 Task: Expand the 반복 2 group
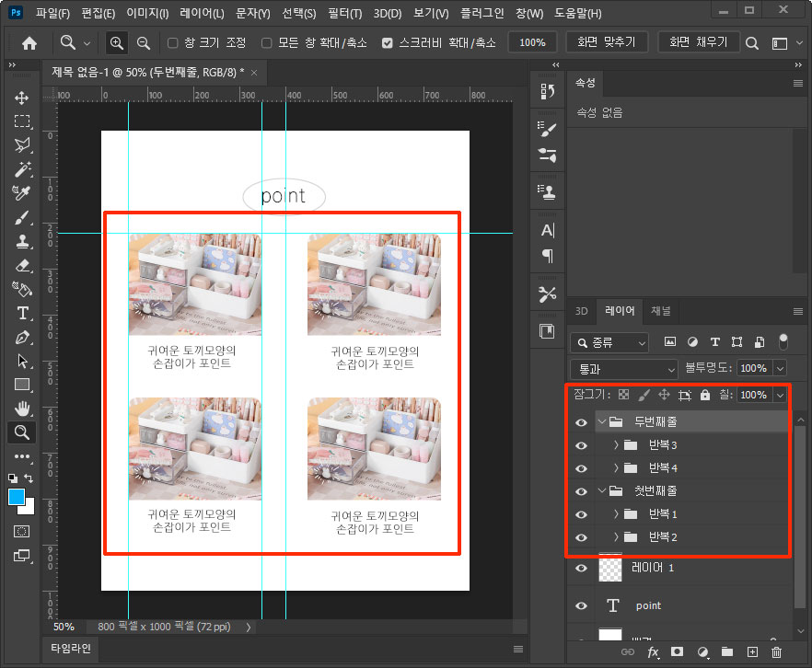pyautogui.click(x=616, y=536)
